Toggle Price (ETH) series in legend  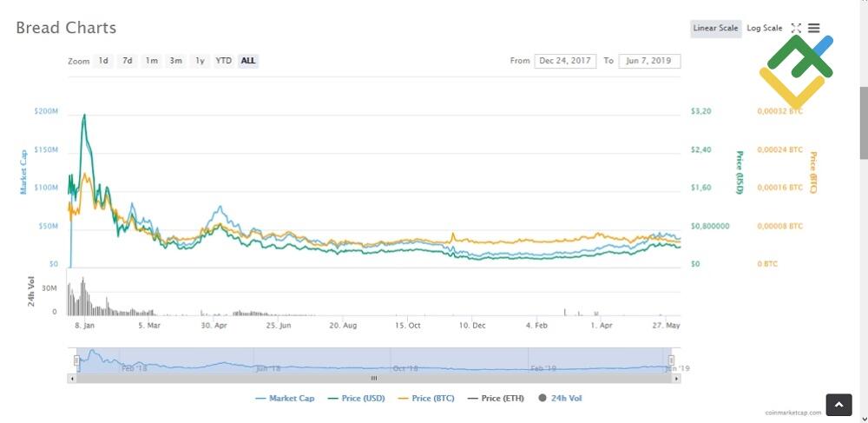tap(496, 398)
